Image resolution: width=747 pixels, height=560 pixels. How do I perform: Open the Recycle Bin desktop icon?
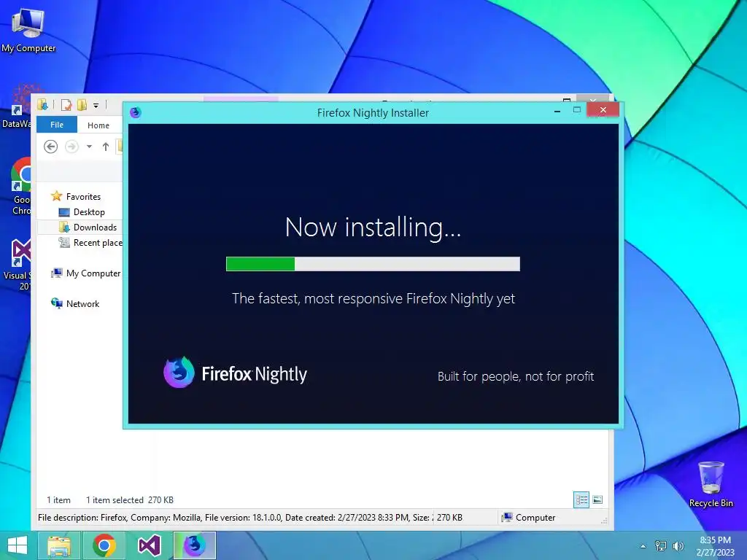coord(711,484)
